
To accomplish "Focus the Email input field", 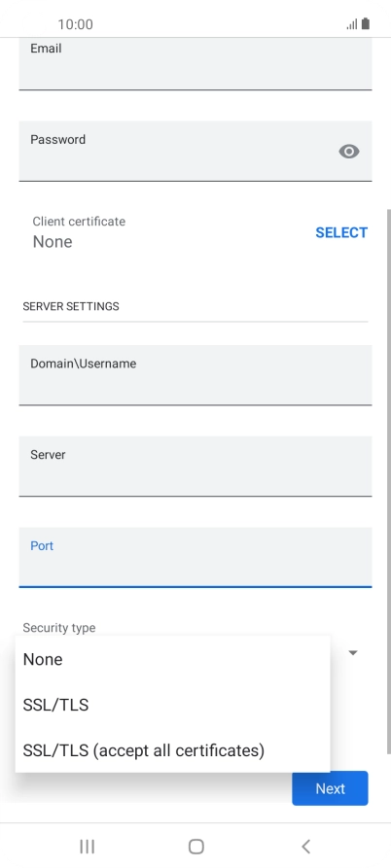I will pos(195,63).
